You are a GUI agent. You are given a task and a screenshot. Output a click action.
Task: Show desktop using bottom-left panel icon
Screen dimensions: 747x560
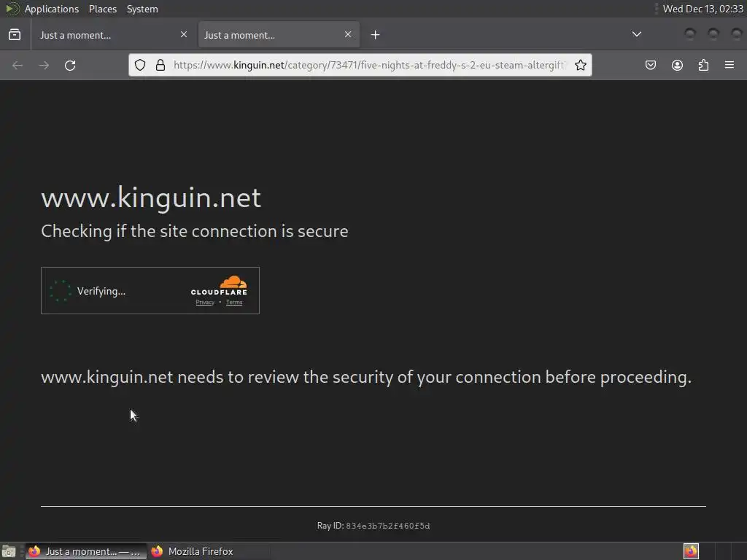[9, 551]
